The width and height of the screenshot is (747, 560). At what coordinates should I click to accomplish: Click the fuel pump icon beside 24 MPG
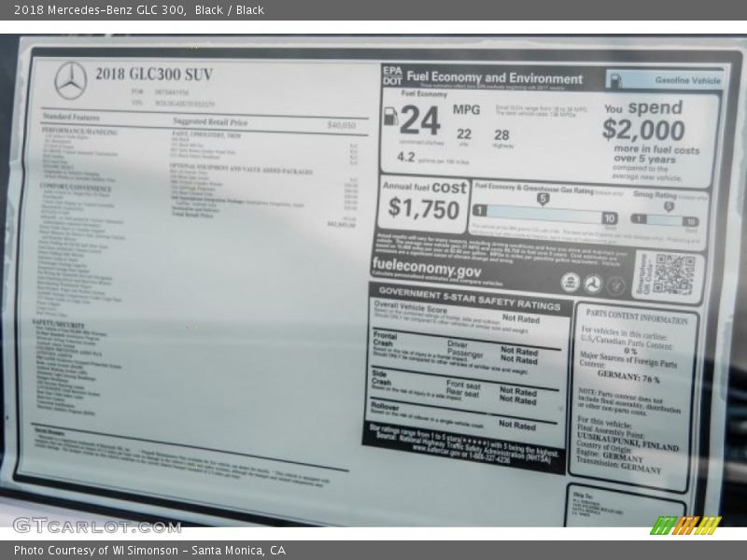(x=390, y=117)
